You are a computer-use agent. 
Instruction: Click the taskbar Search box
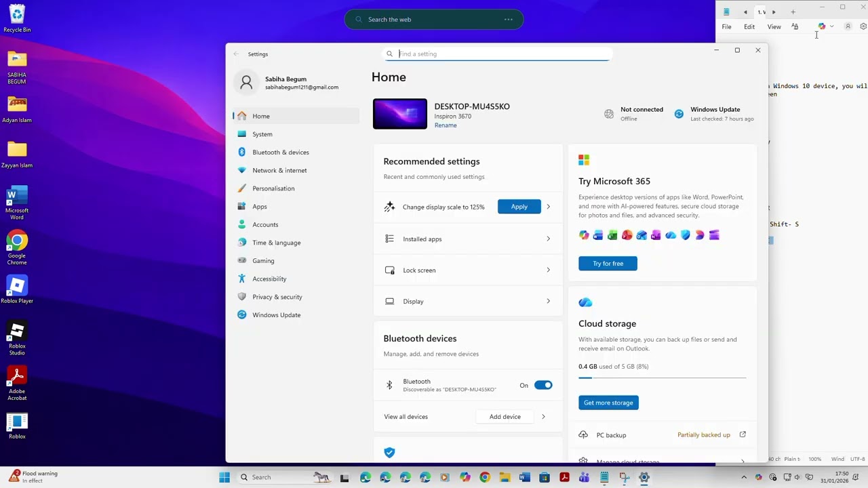(285, 477)
